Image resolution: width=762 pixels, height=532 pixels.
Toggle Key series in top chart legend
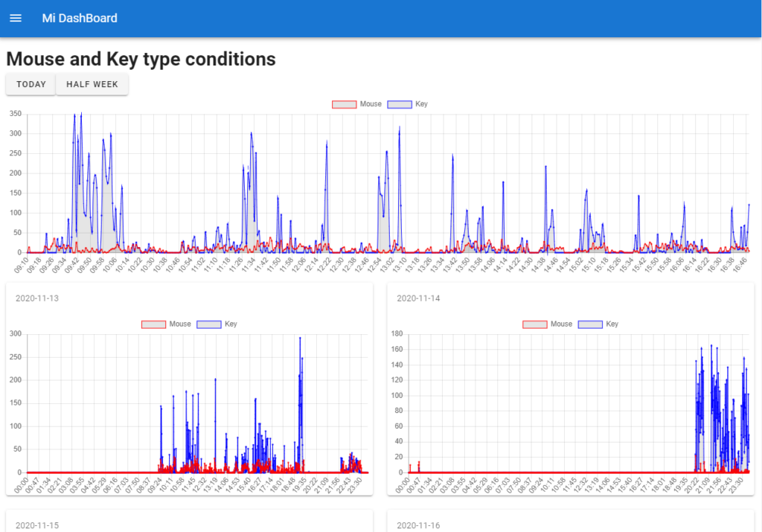coord(408,104)
